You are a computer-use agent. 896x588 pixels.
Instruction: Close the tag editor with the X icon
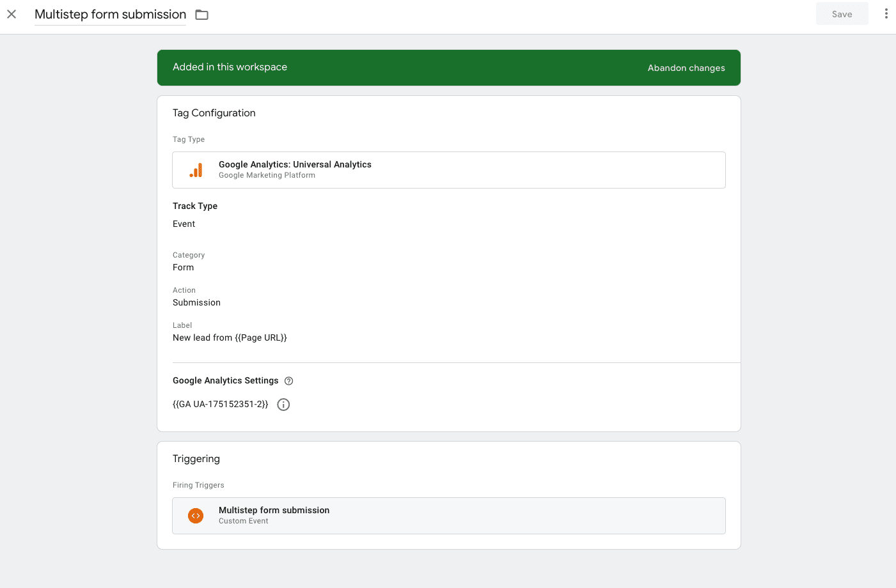point(12,13)
